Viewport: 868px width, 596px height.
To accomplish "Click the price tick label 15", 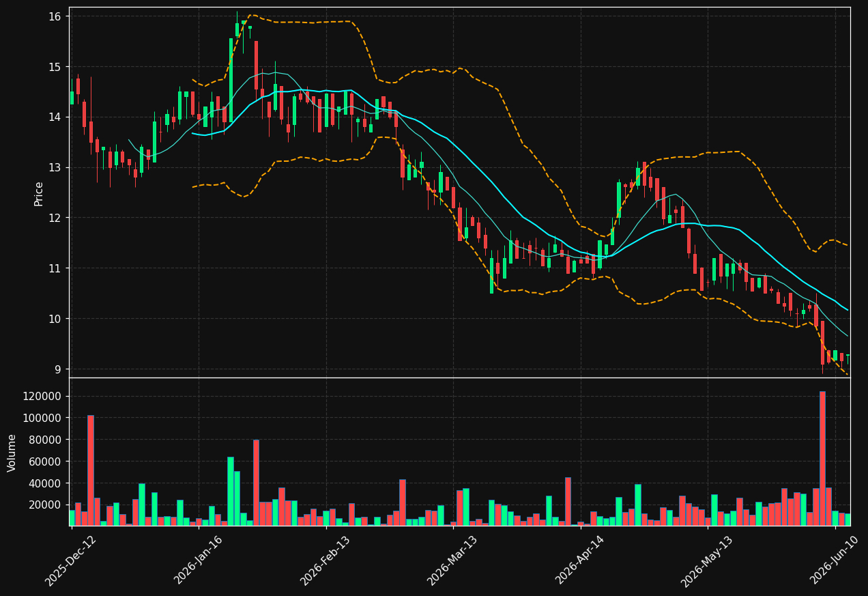I will tap(55, 67).
